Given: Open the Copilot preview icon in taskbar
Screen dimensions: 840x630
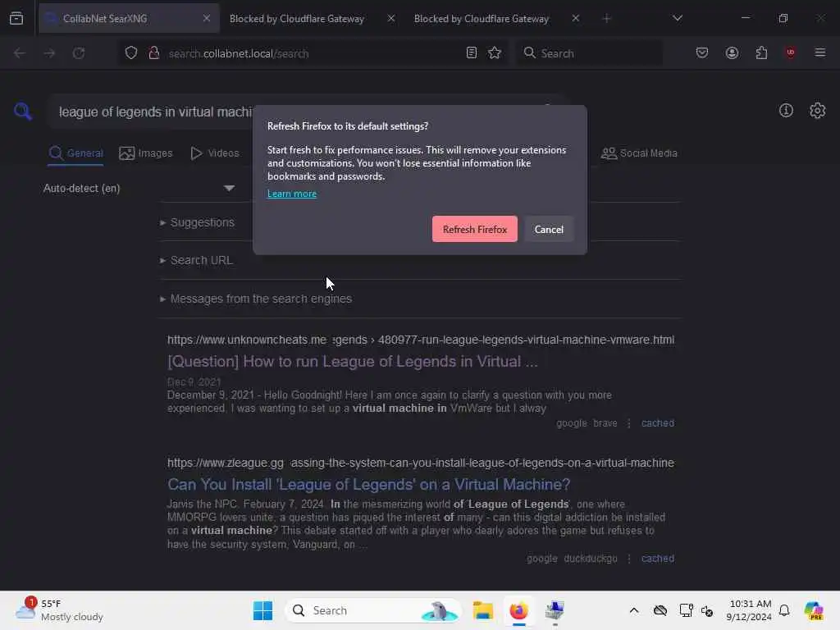Looking at the screenshot, I should (x=814, y=610).
